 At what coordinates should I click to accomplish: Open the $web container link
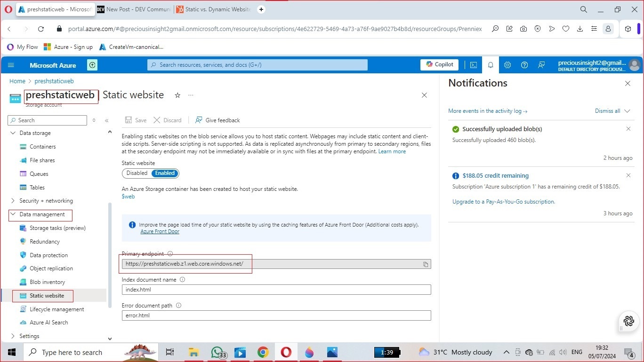[x=128, y=197]
